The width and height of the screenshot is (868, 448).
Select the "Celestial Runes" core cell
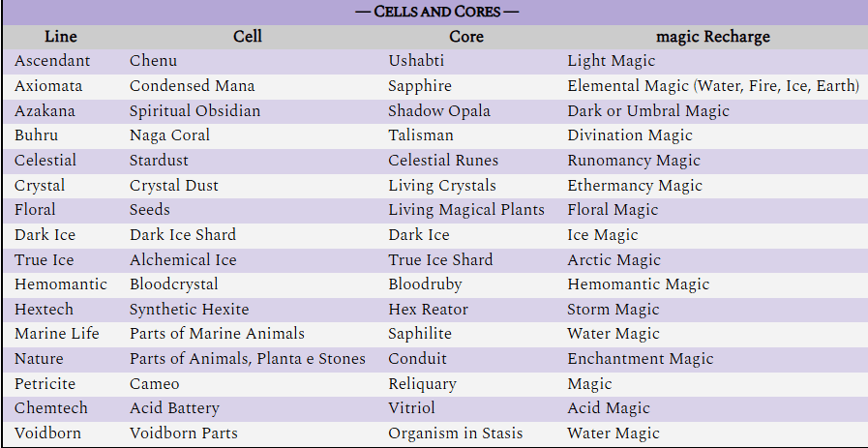(x=443, y=161)
